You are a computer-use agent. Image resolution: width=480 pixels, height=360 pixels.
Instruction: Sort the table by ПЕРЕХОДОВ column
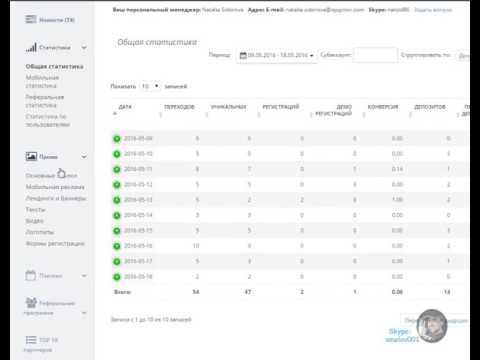pos(179,107)
